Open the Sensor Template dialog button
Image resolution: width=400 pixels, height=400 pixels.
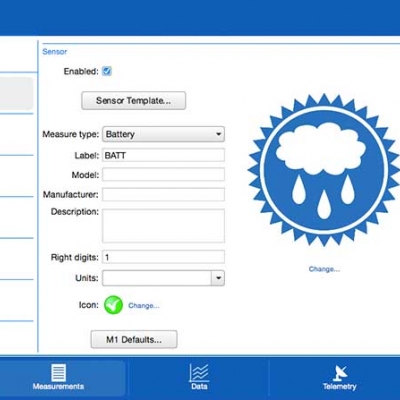click(x=133, y=101)
